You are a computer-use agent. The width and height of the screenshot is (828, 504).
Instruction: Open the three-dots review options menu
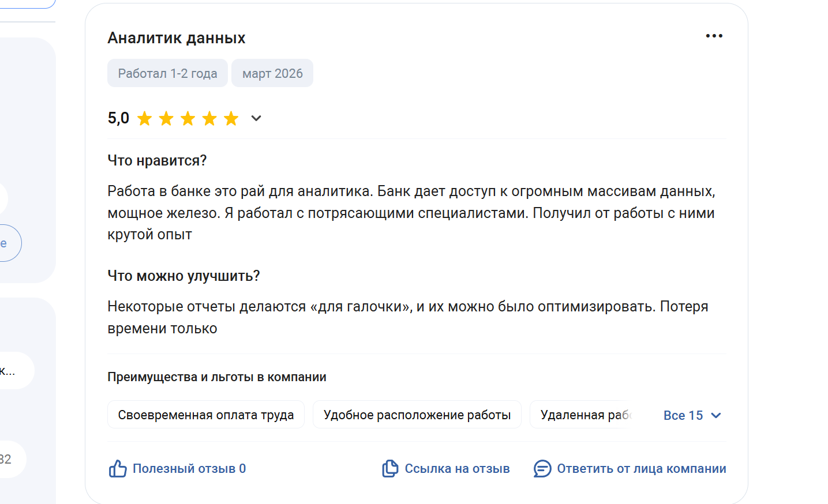point(714,36)
